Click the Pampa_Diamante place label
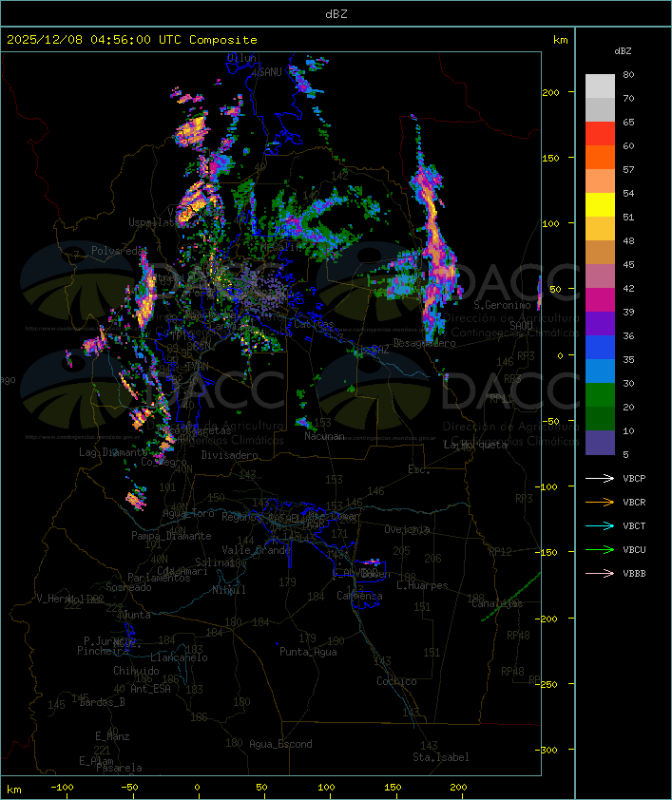 click(x=171, y=536)
